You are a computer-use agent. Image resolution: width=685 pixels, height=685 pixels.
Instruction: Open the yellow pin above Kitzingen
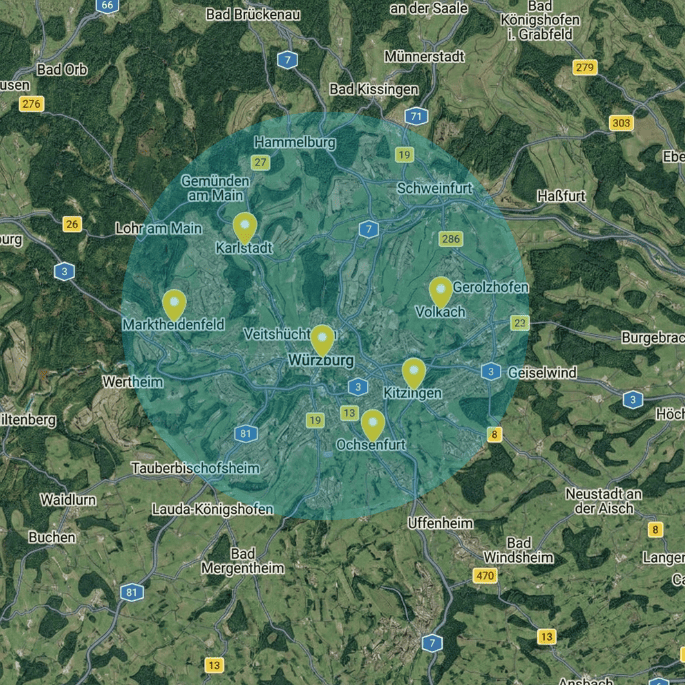coord(414,374)
